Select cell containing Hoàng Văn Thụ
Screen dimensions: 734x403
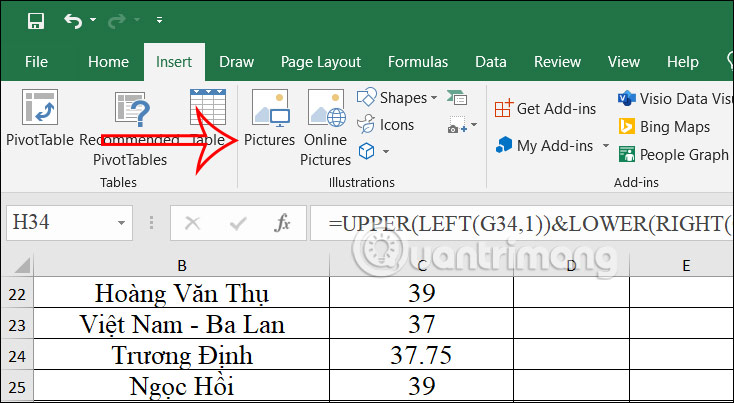(x=182, y=293)
